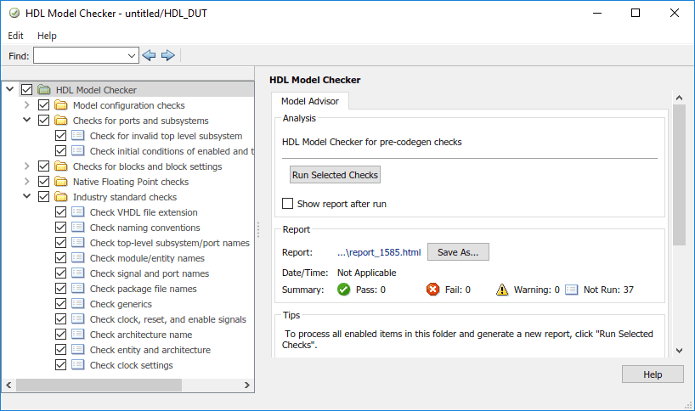The image size is (695, 411).
Task: Expand Native Floating Point checks folder
Action: pyautogui.click(x=27, y=181)
